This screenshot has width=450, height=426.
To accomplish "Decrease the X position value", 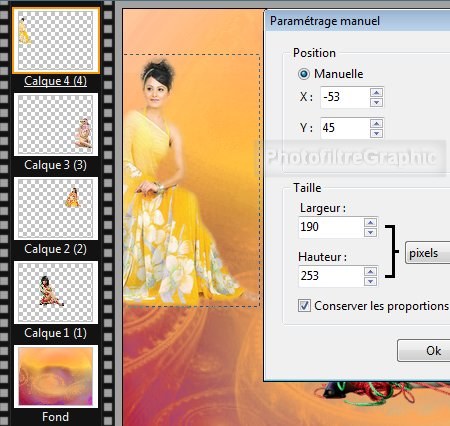I will pos(377,102).
